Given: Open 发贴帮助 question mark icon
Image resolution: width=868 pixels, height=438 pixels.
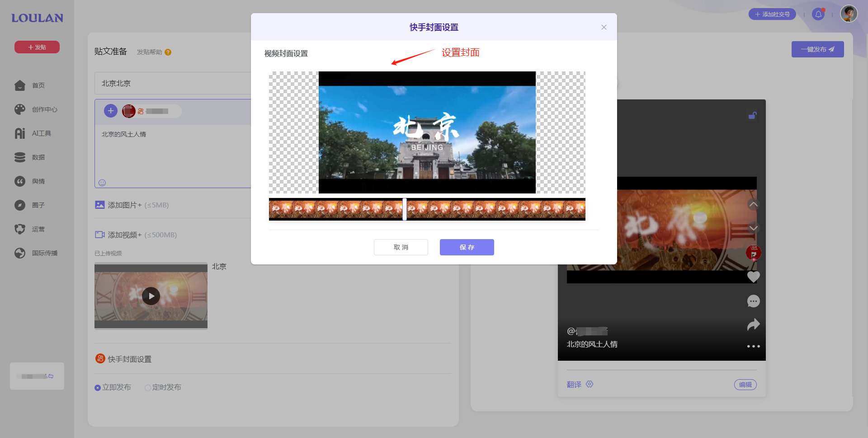Looking at the screenshot, I should point(168,52).
